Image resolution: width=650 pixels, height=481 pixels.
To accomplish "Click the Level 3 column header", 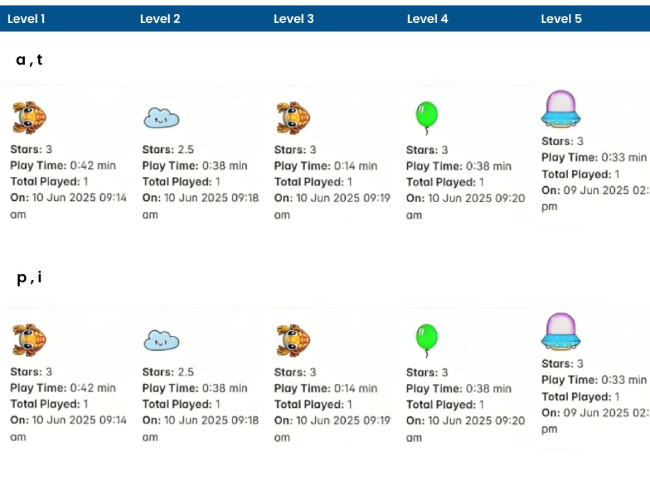I will [x=293, y=19].
